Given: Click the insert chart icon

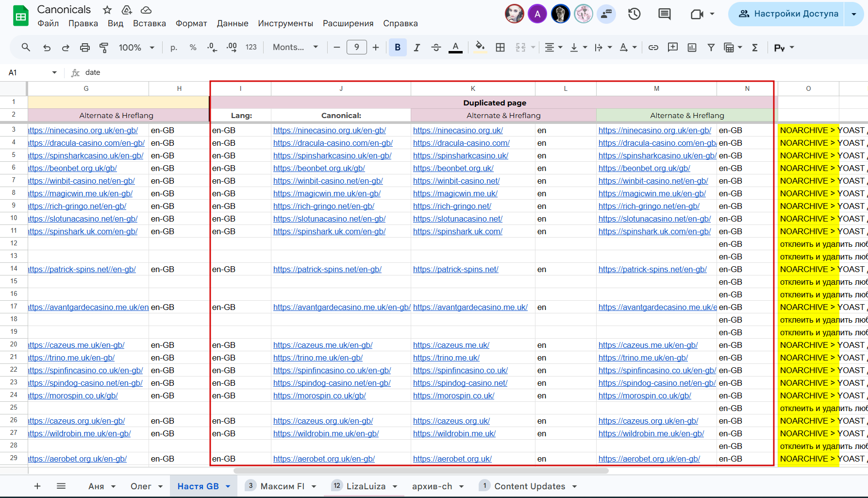Looking at the screenshot, I should tap(692, 47).
